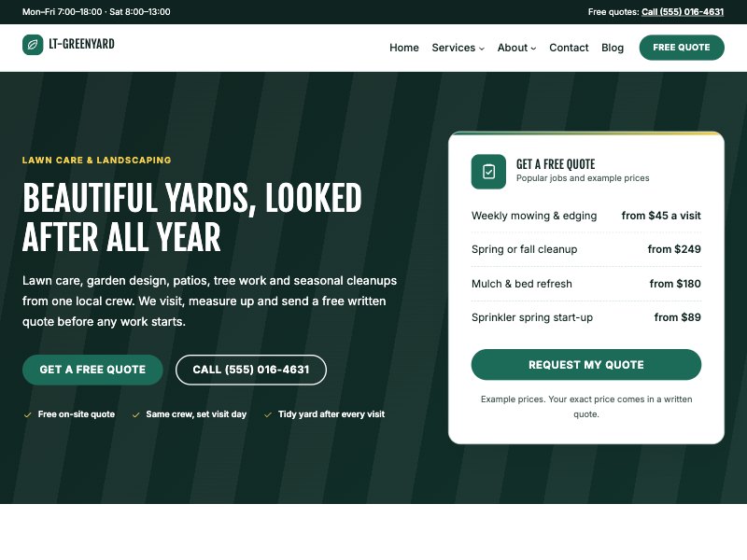Open the Contact page
The image size is (747, 560).
click(569, 48)
